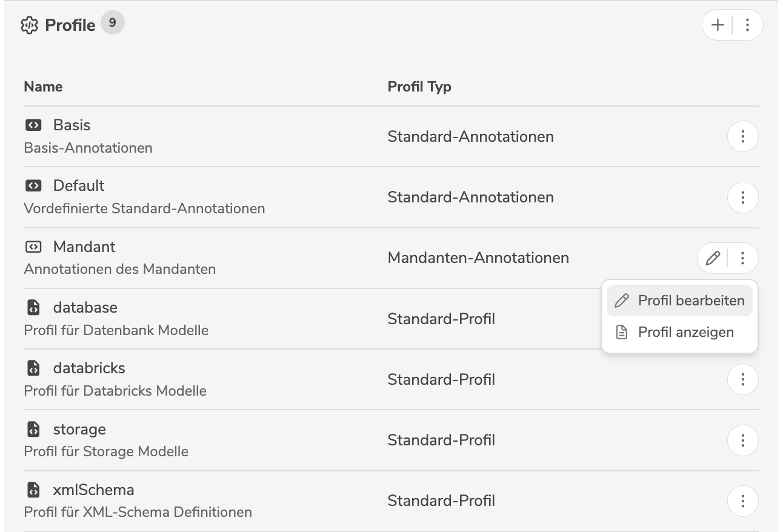
Task: Toggle three-dot menu for Mandant row
Action: (742, 259)
